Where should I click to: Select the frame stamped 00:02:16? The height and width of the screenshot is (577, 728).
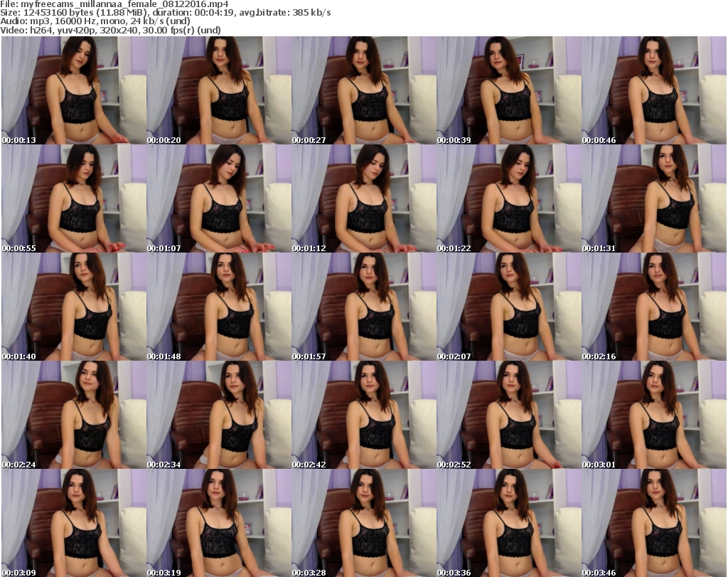pos(654,307)
